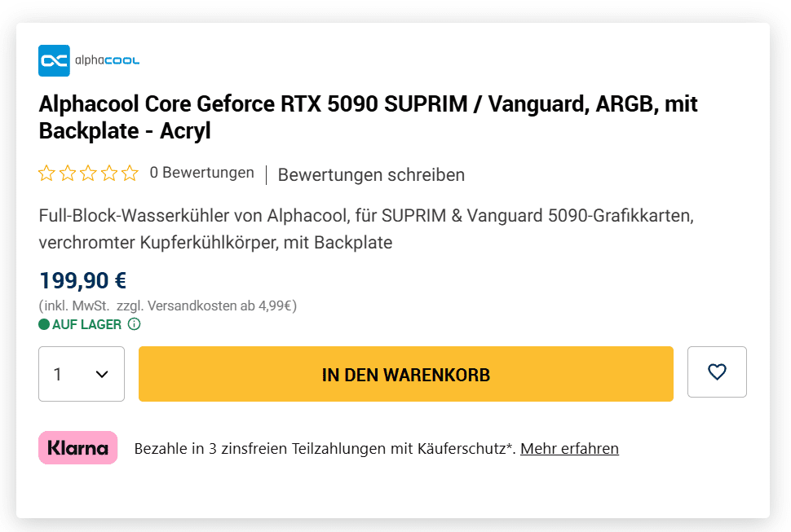The height and width of the screenshot is (532, 791).
Task: Select the fifth rating star
Action: point(130,173)
